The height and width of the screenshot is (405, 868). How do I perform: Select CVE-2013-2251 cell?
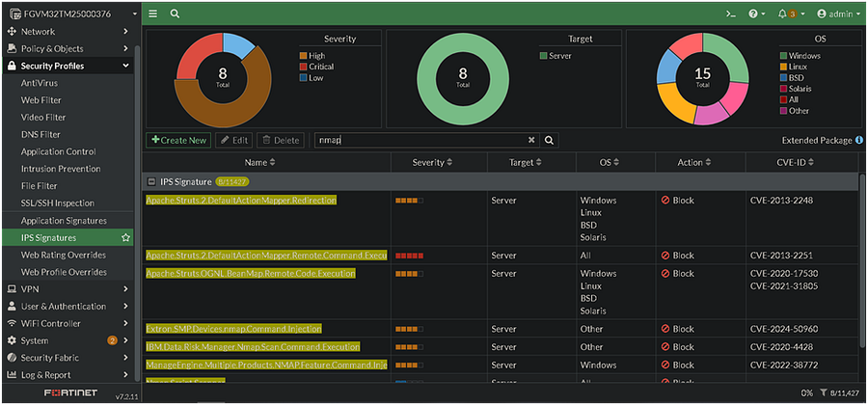tap(781, 256)
